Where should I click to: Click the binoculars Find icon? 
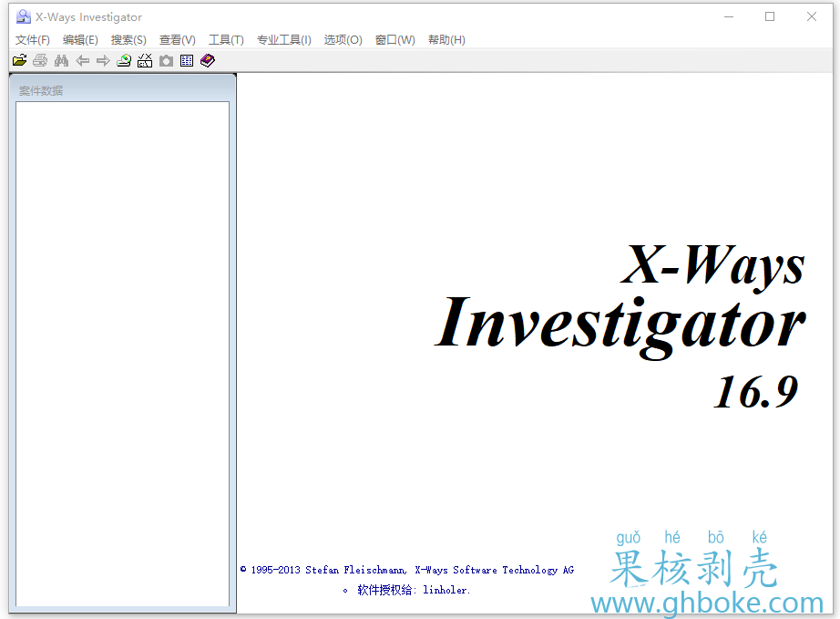tap(61, 61)
